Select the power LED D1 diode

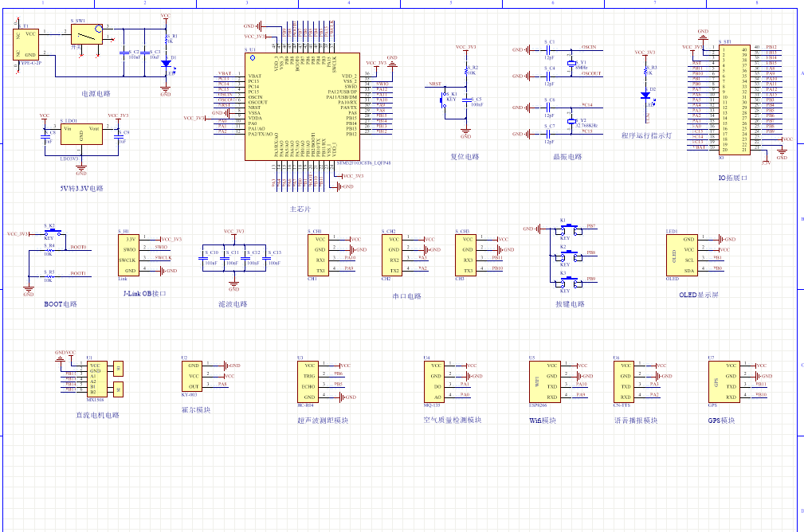coord(166,64)
